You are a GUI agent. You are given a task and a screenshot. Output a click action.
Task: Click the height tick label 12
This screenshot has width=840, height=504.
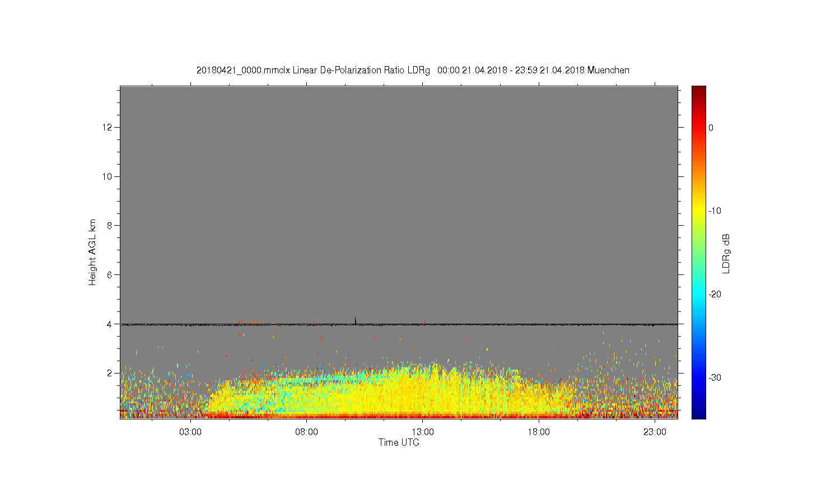coord(108,127)
